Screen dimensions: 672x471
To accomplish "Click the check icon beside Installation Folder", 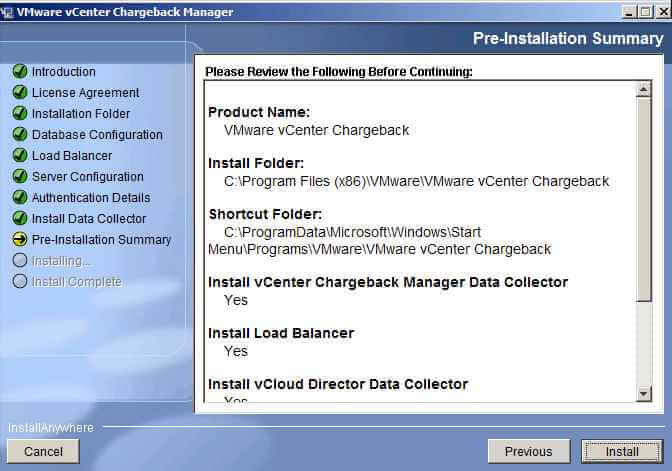I will click(20, 114).
